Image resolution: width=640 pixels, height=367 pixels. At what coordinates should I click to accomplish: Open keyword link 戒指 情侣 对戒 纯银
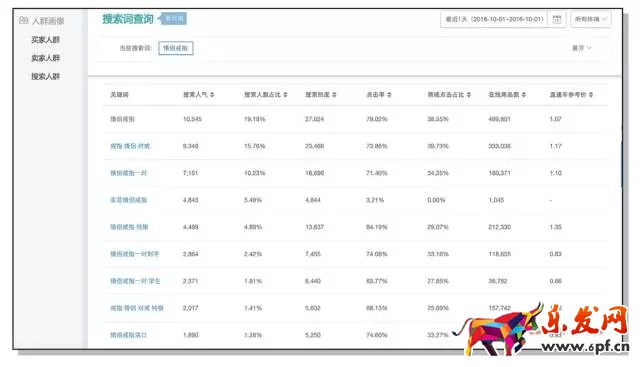(137, 308)
